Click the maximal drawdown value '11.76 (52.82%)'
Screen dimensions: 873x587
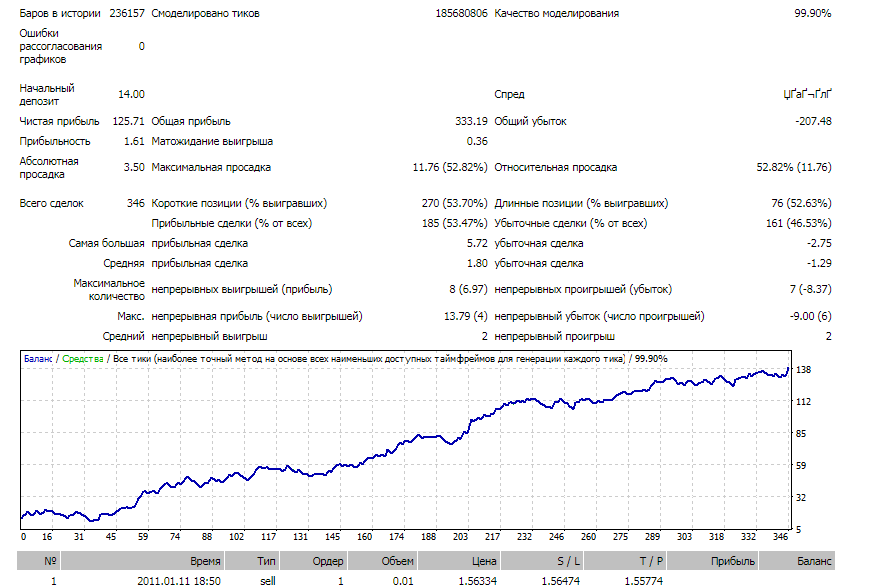[x=450, y=167]
